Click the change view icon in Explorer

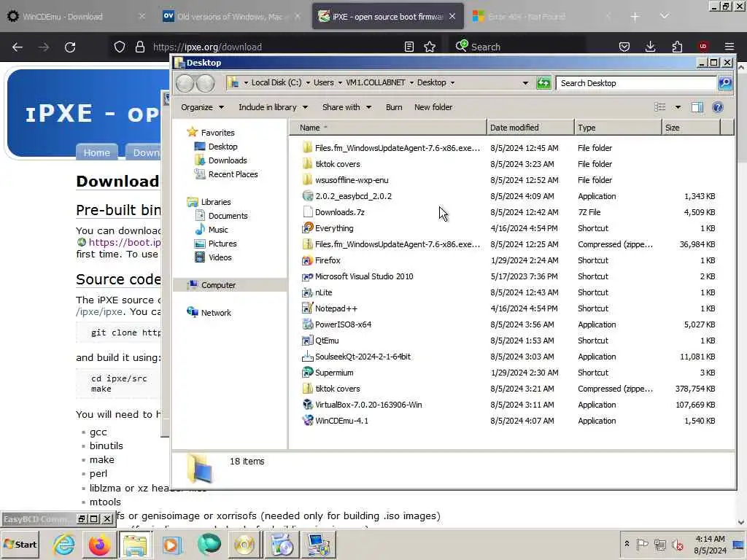[659, 107]
